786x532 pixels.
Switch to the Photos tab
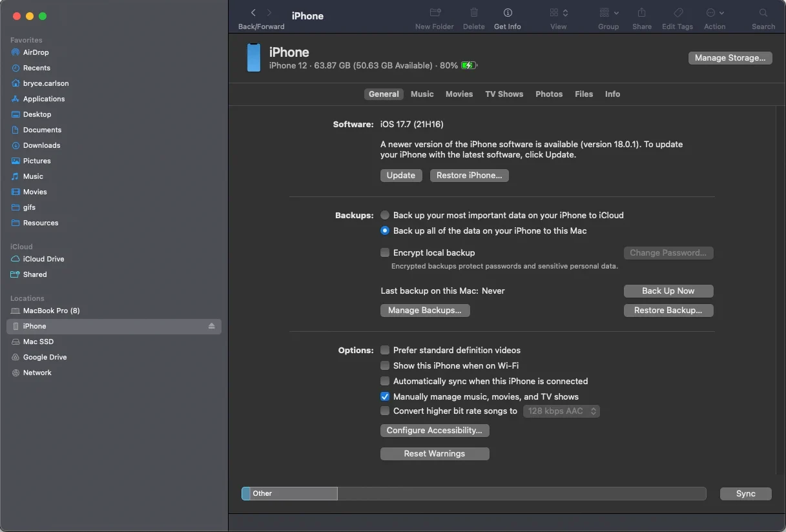(549, 94)
